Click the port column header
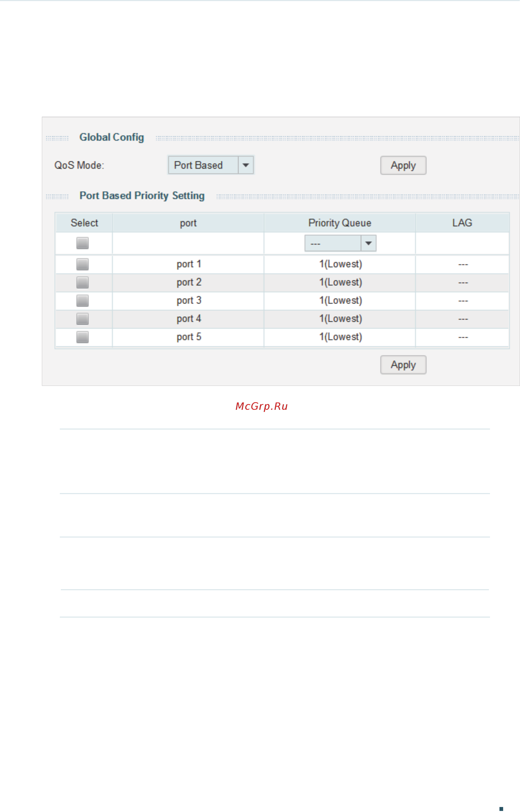This screenshot has width=520, height=812. (188, 223)
